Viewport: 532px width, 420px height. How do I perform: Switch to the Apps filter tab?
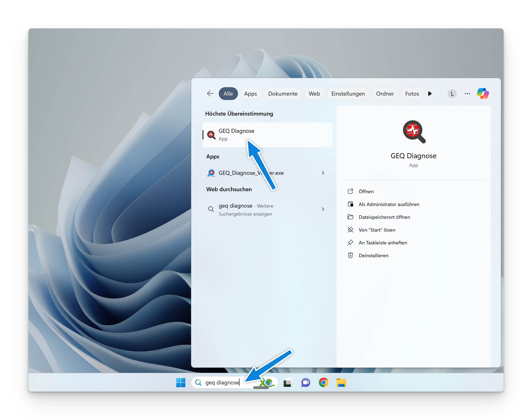pyautogui.click(x=250, y=94)
